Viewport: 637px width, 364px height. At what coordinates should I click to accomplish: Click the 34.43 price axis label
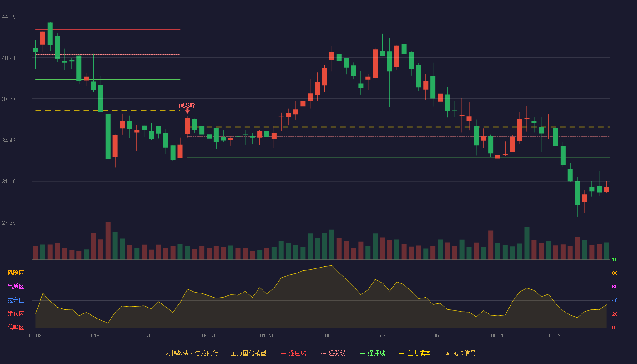[x=9, y=141]
